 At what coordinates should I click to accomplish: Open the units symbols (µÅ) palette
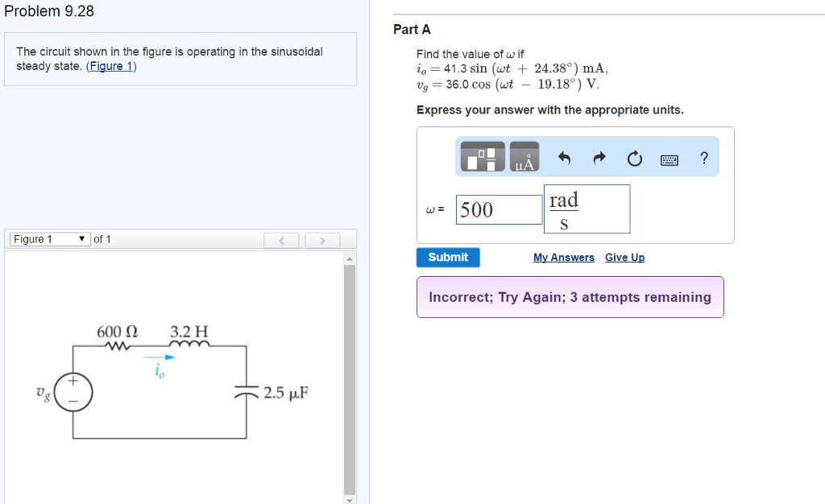coord(524,157)
